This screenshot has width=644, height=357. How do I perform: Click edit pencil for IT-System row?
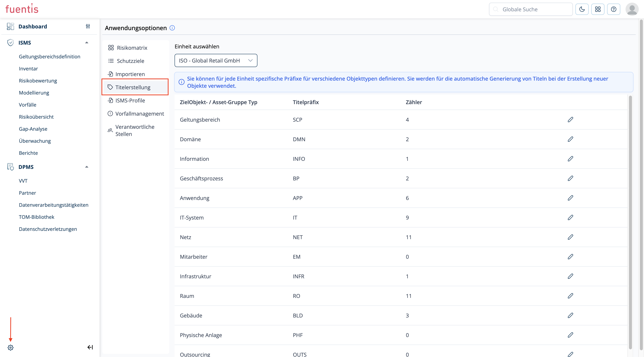570,217
